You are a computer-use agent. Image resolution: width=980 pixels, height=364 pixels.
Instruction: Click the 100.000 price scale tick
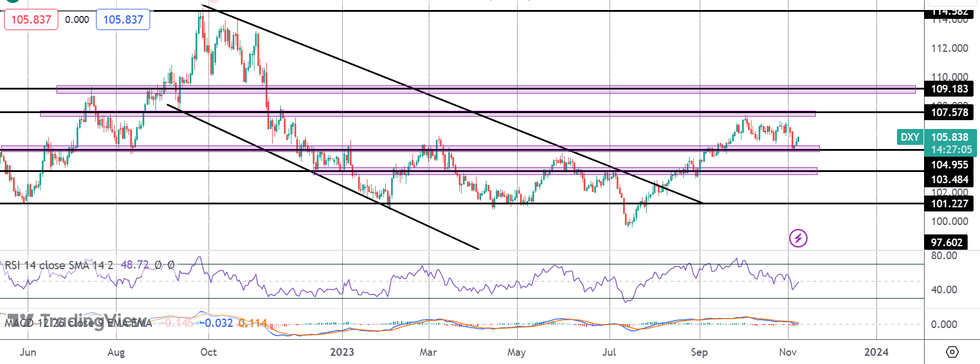[x=949, y=221]
